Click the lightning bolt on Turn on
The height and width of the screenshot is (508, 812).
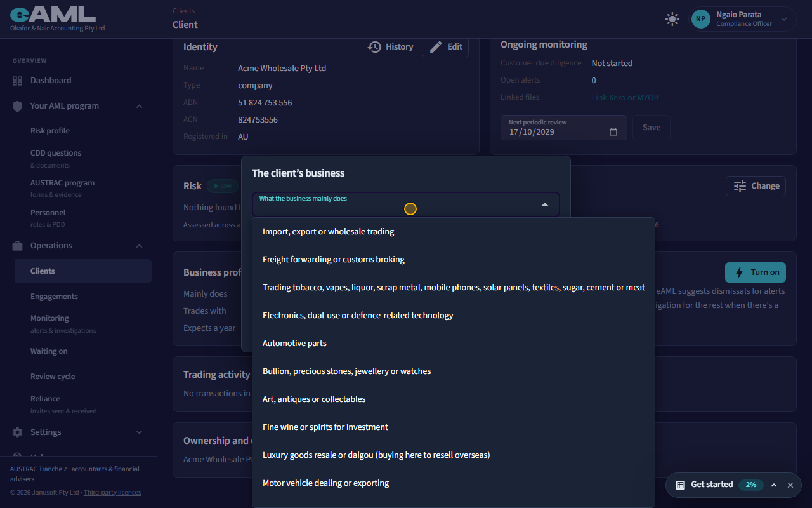click(739, 272)
